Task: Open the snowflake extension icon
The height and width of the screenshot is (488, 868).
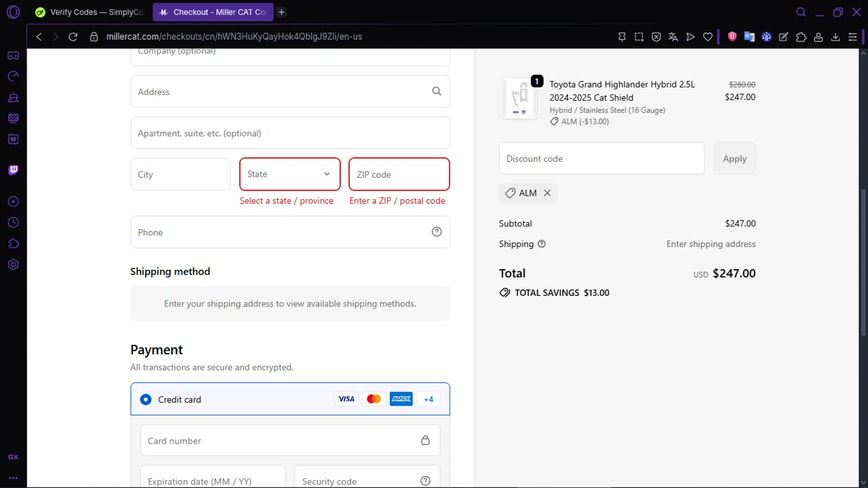Action: click(767, 36)
